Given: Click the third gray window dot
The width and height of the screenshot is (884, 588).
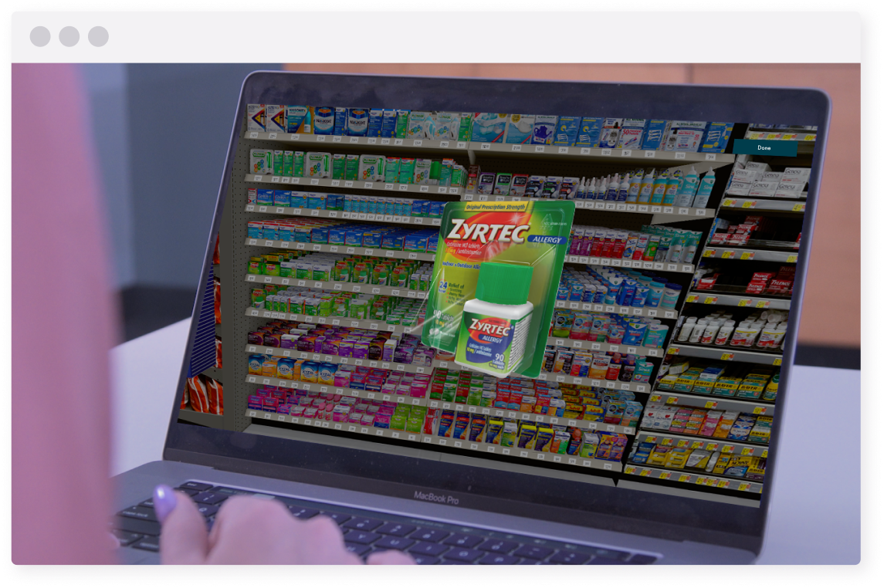Looking at the screenshot, I should point(98,36).
